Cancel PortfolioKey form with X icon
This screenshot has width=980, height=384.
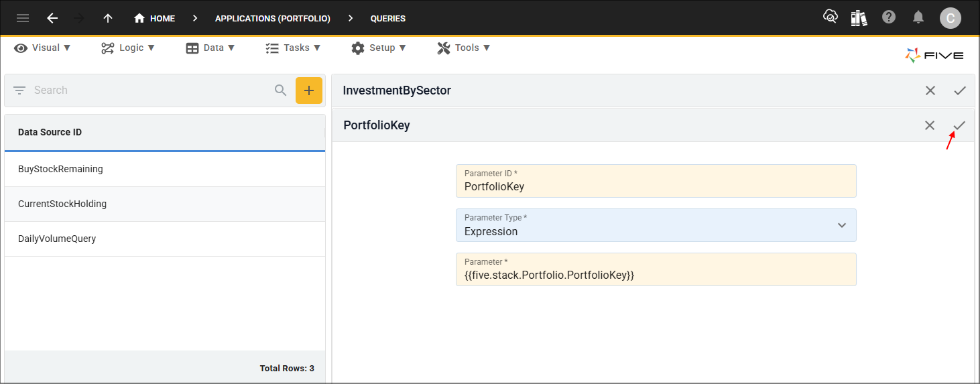(x=929, y=125)
